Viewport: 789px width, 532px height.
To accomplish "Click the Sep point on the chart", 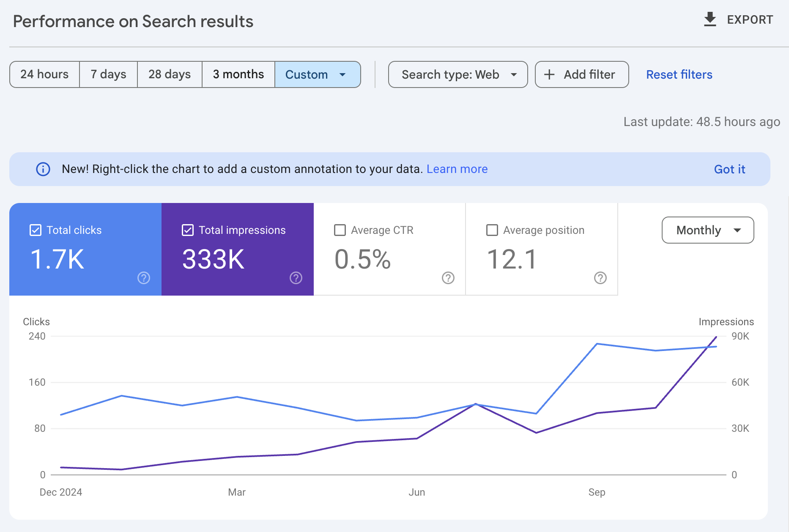I will pyautogui.click(x=597, y=344).
